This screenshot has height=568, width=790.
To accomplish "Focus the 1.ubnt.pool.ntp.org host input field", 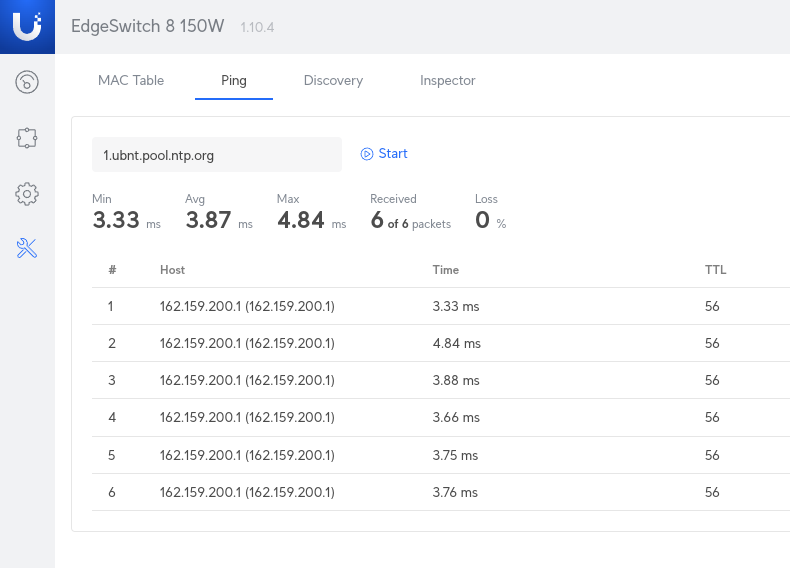I will coord(217,155).
